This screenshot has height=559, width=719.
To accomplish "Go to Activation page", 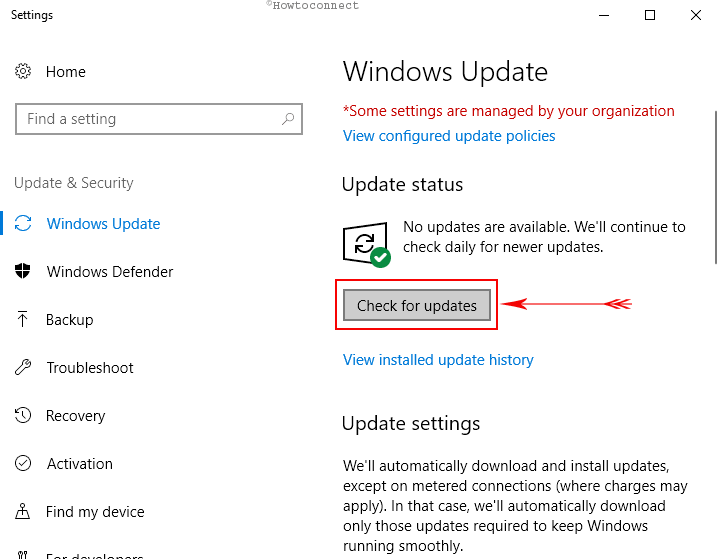I will 80,464.
